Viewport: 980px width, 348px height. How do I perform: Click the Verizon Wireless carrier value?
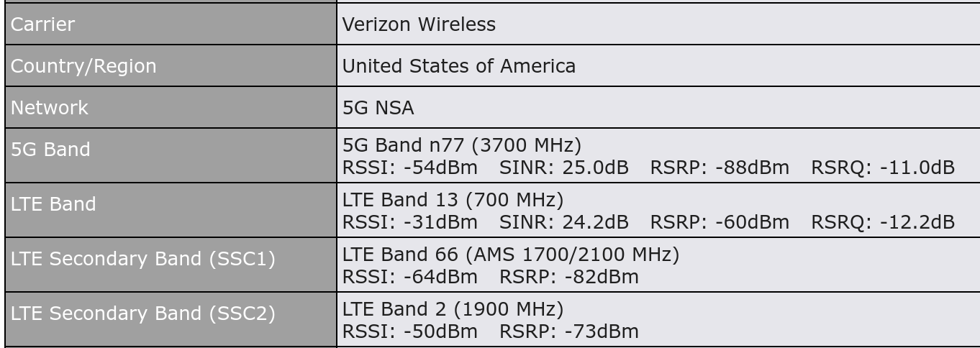point(419,24)
